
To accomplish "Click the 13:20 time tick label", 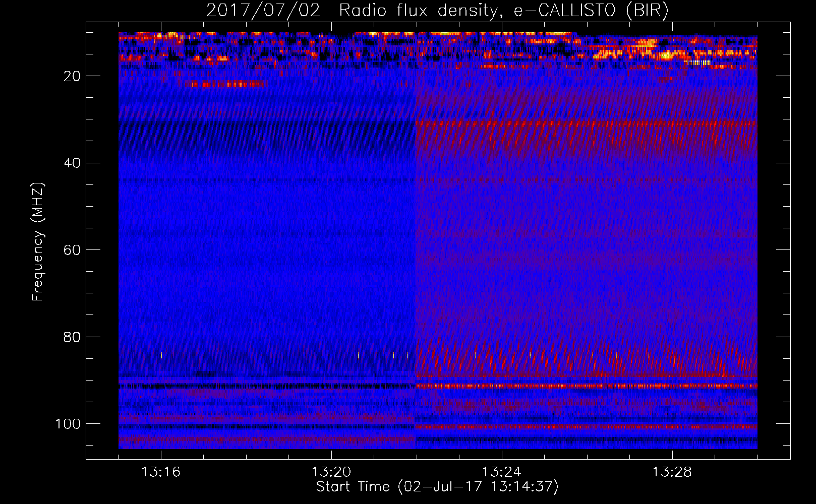I will point(331,472).
